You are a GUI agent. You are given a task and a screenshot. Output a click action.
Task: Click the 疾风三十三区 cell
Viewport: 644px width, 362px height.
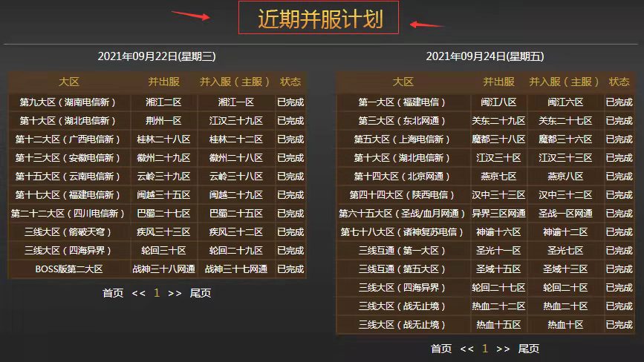[x=163, y=232]
